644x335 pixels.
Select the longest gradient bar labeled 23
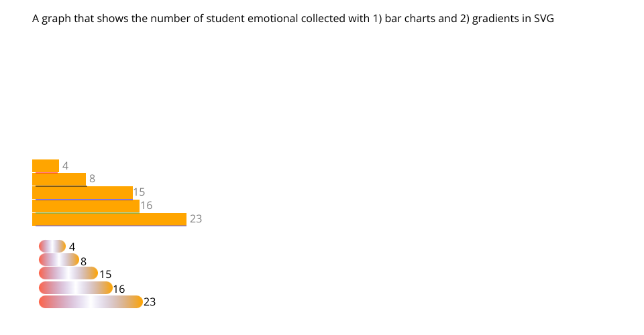pos(91,301)
